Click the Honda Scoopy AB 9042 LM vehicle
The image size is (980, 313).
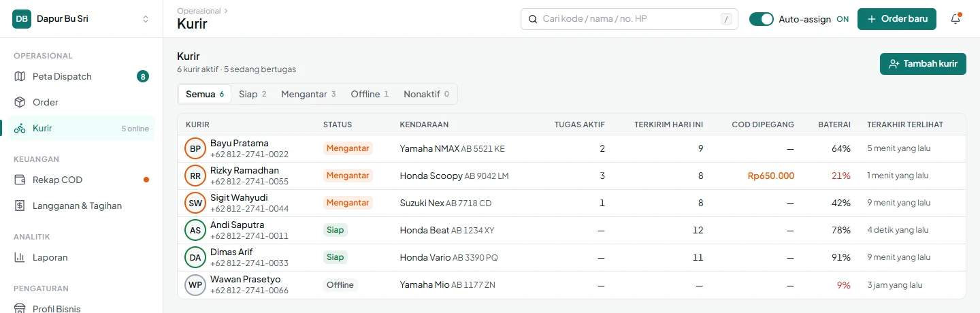coord(454,176)
